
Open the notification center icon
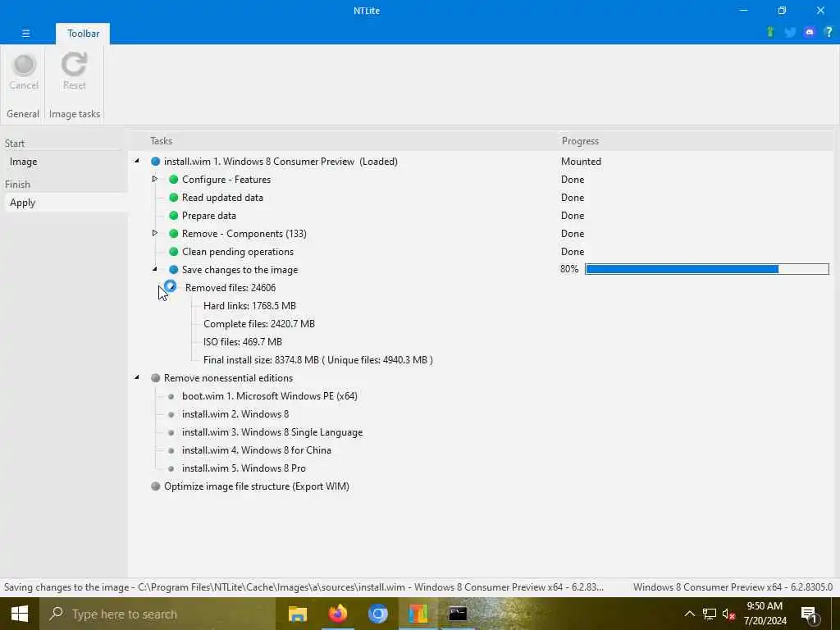tap(809, 614)
